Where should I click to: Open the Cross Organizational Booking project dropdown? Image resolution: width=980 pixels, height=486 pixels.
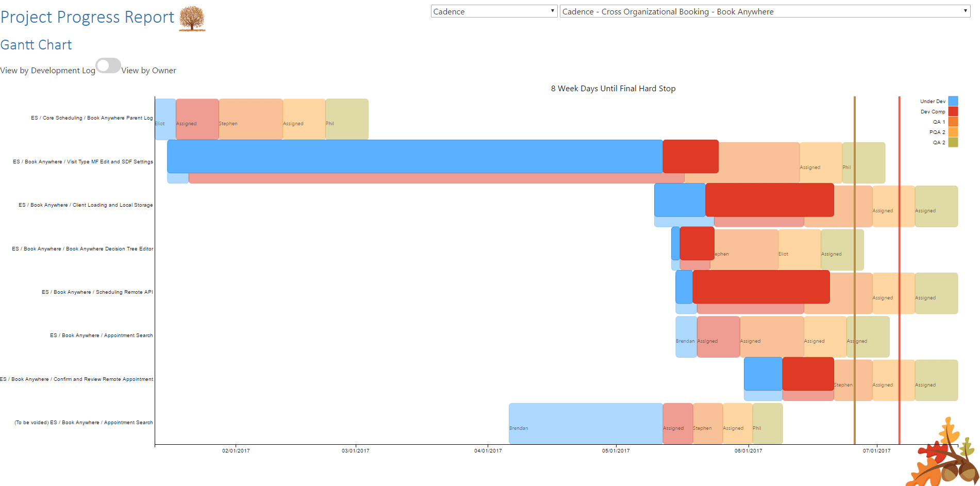[x=765, y=11]
